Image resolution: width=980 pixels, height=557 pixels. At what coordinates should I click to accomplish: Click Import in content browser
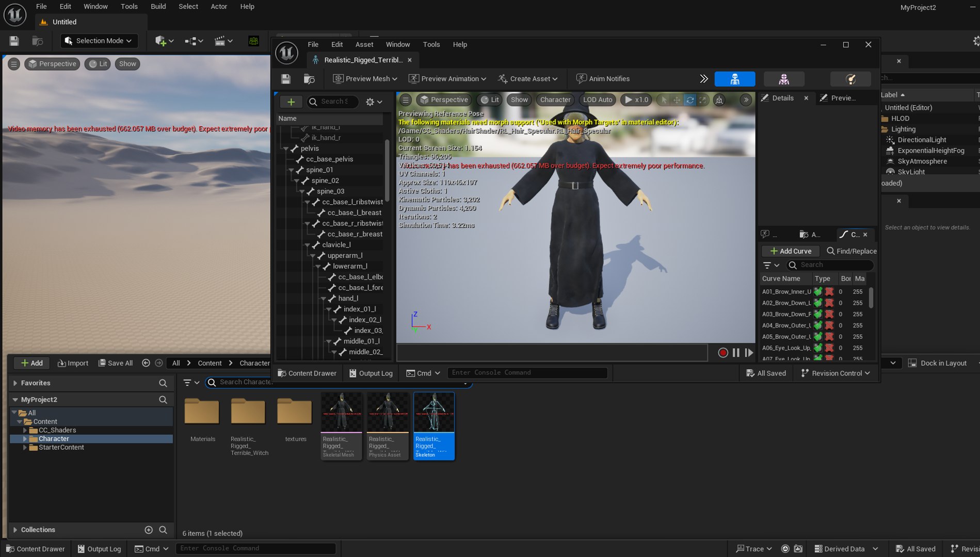[73, 363]
